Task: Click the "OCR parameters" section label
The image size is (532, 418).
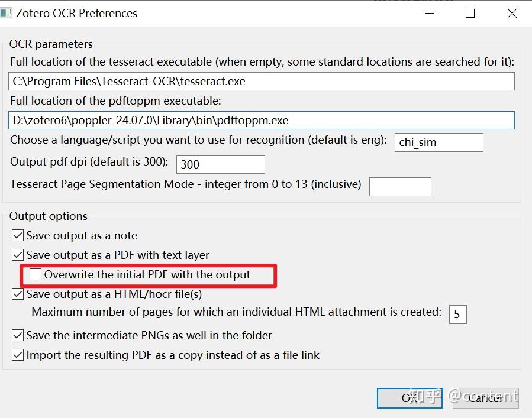Action: coord(51,44)
